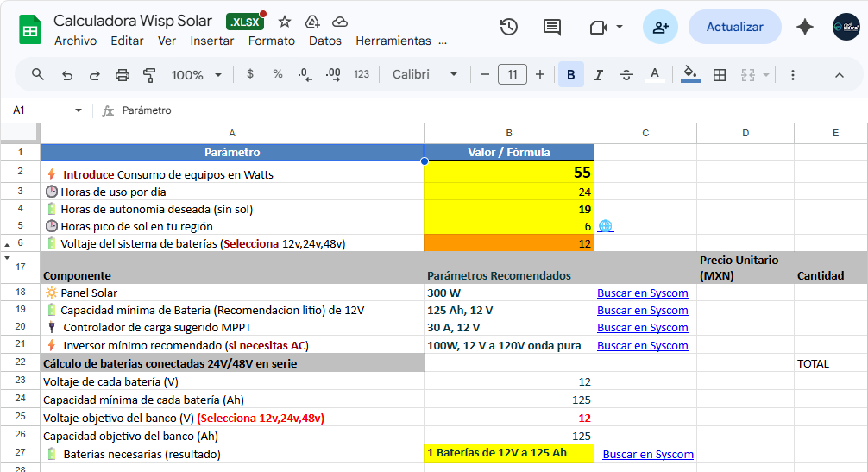Open Buscar en Syscom link for Panel Solar

tap(643, 293)
